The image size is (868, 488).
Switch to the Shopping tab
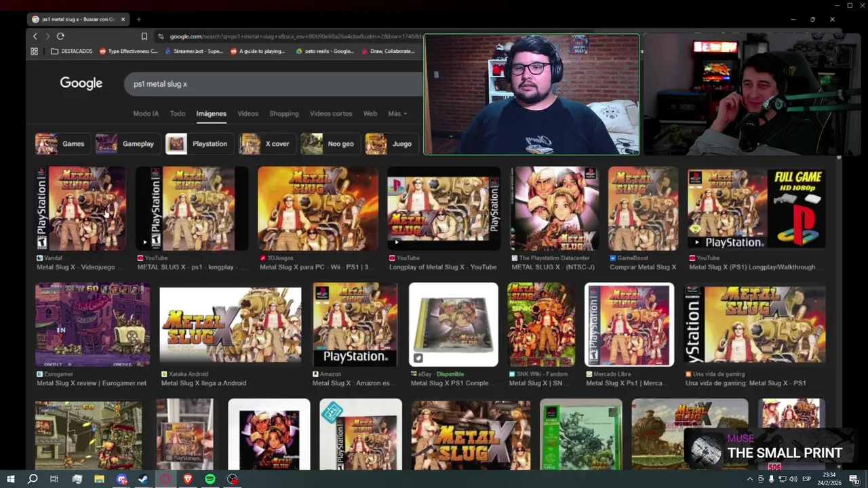[x=284, y=114]
